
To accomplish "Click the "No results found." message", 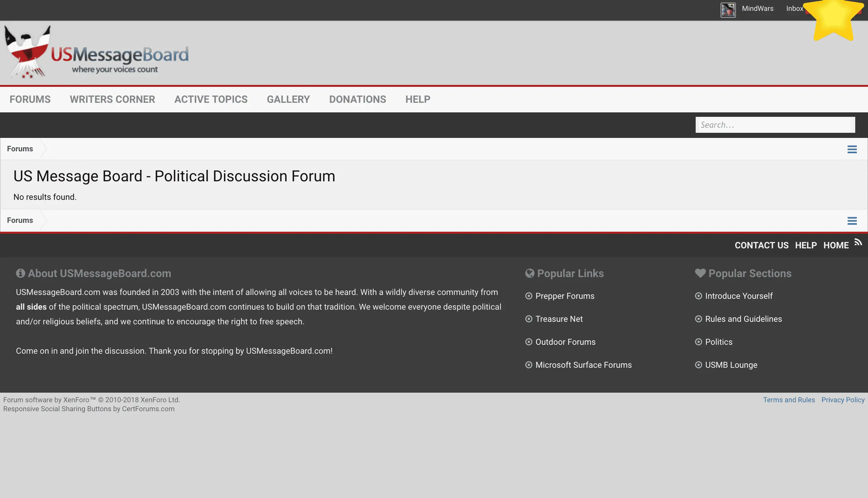I will coord(45,197).
